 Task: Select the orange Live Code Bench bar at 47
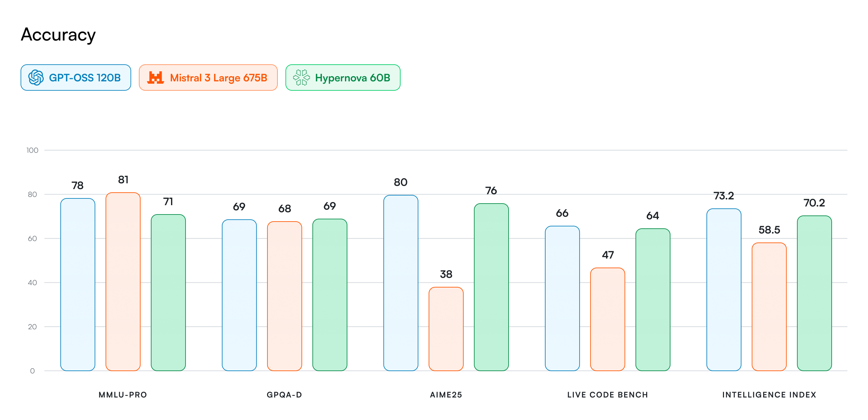coord(608,319)
